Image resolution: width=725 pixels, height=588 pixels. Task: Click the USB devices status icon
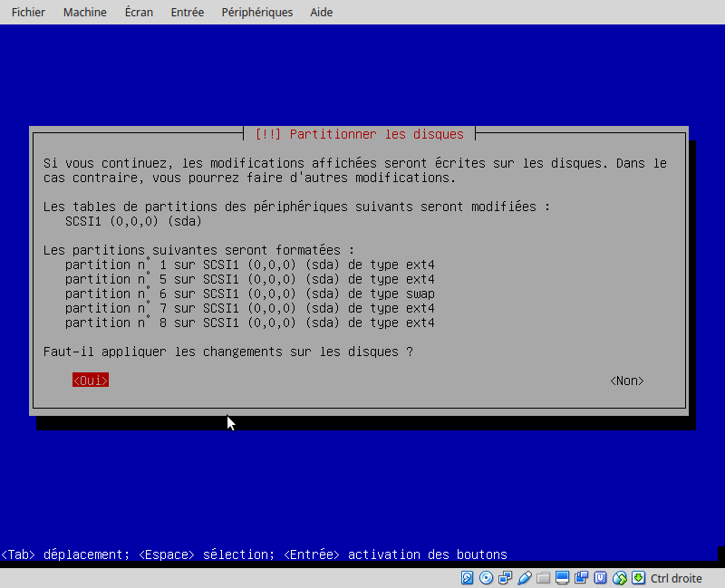[x=525, y=578]
